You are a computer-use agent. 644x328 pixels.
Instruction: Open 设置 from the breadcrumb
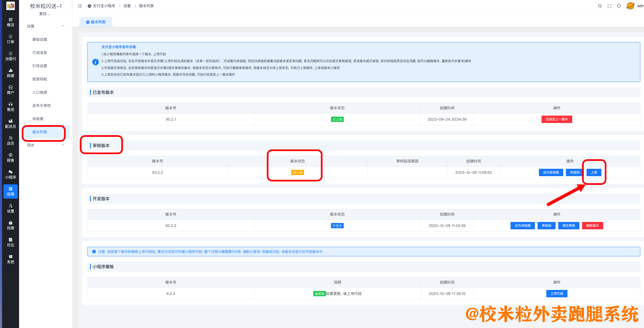[x=127, y=6]
